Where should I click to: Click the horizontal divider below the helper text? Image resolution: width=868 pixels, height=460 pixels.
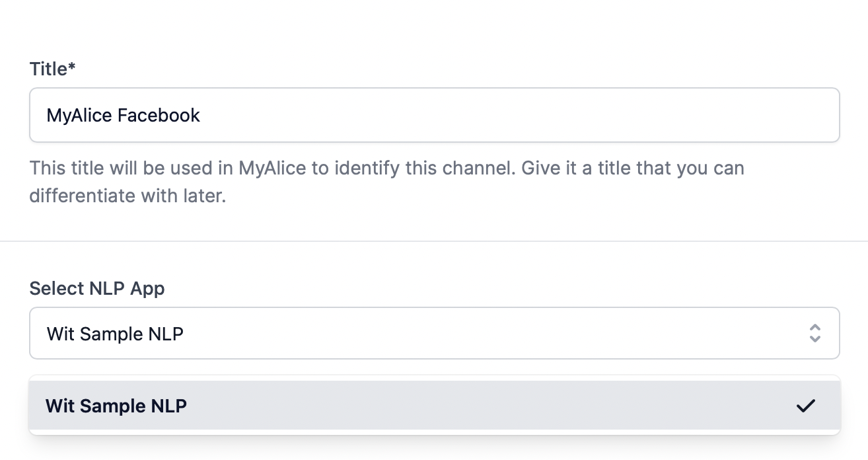434,241
